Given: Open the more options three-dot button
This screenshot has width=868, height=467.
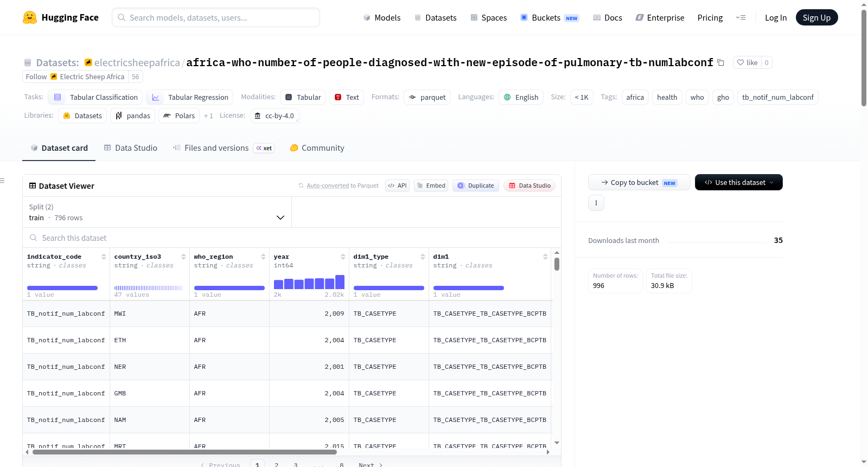Looking at the screenshot, I should (x=596, y=203).
